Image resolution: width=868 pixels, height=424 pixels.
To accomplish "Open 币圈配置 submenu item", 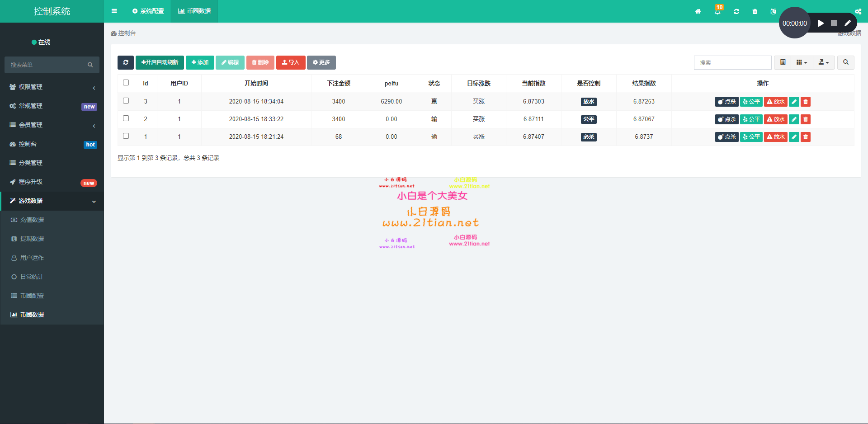I will coord(52,296).
